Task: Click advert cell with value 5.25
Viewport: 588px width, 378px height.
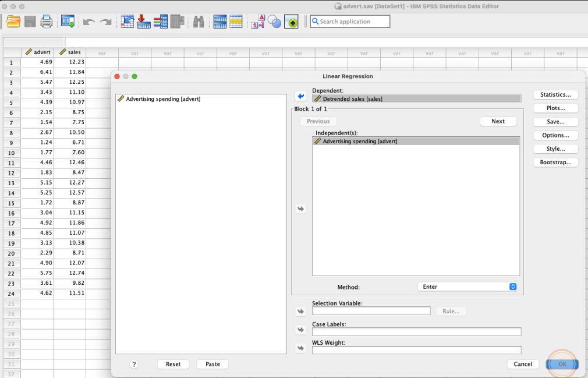Action: pyautogui.click(x=37, y=193)
